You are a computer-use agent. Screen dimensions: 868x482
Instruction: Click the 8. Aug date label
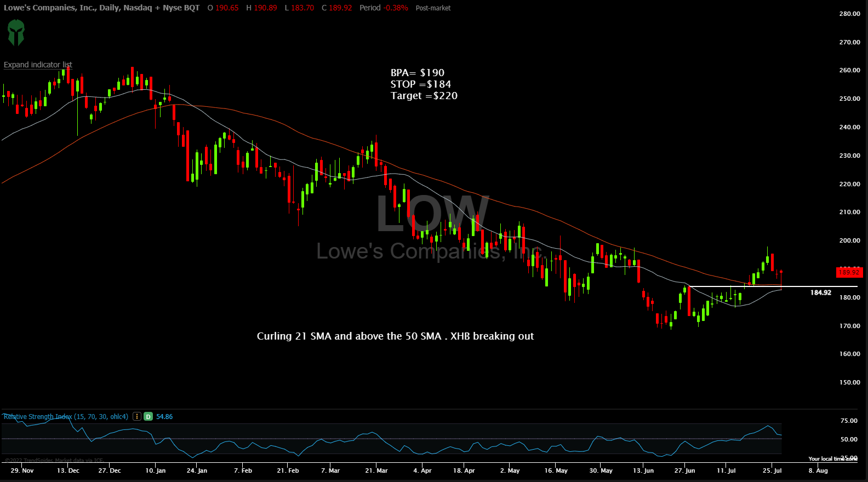[x=818, y=470]
